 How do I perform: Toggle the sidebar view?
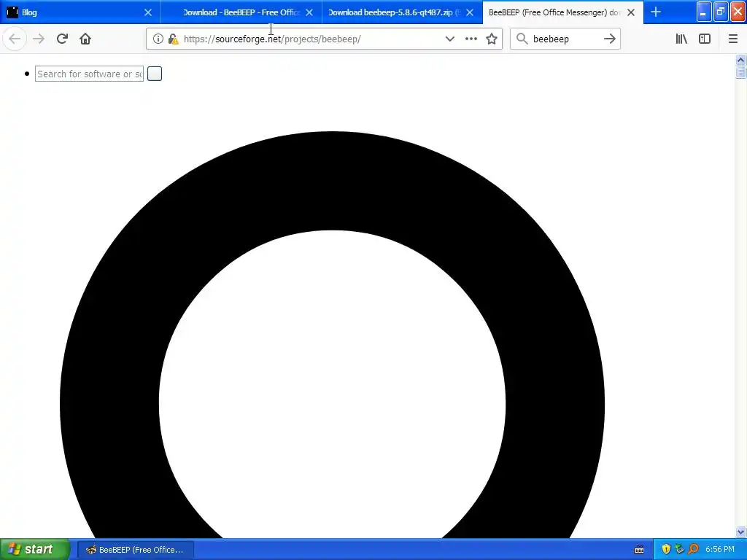[705, 39]
